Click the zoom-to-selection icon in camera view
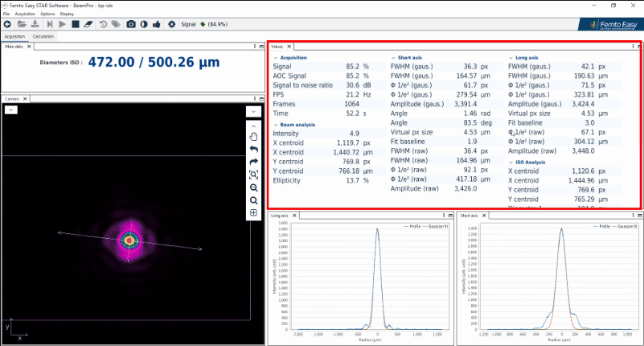The height and width of the screenshot is (346, 644). [x=253, y=175]
